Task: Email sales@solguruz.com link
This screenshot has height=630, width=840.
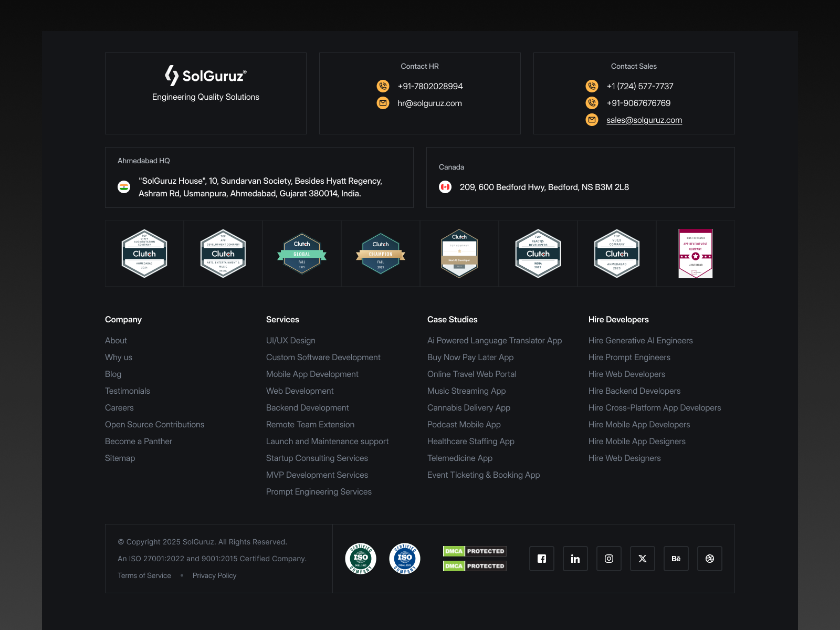Action: [644, 120]
